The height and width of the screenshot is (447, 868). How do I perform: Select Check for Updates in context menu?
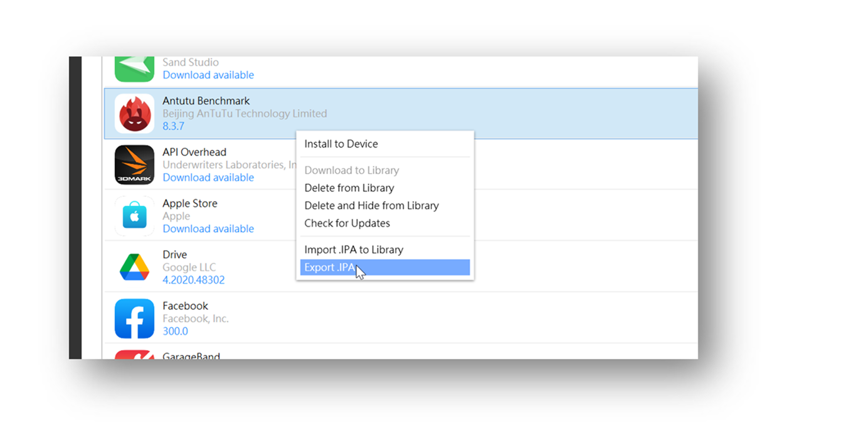pyautogui.click(x=347, y=223)
